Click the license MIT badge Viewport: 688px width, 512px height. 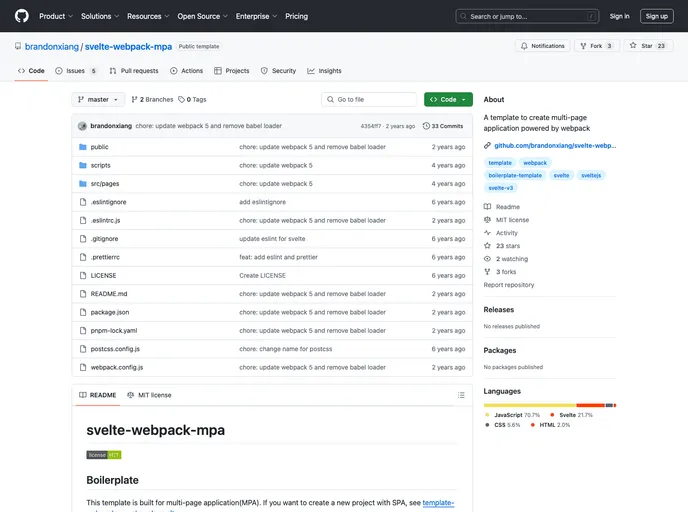point(104,455)
